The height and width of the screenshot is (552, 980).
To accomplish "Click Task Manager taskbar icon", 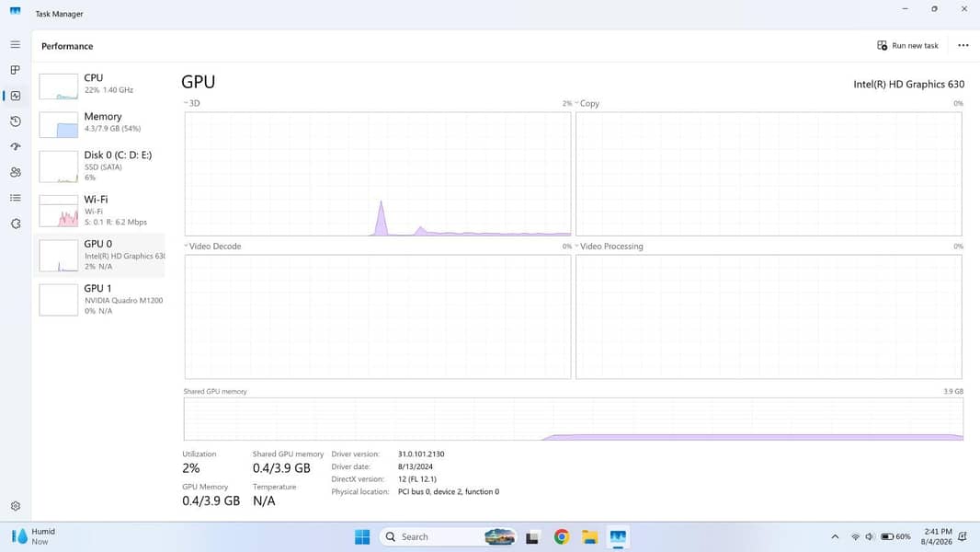I will click(x=618, y=536).
